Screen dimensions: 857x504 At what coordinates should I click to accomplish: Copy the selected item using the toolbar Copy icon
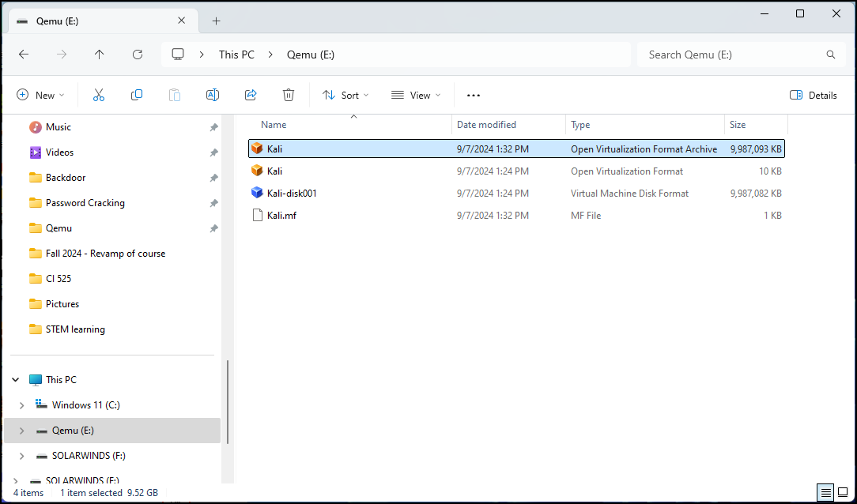(x=137, y=95)
